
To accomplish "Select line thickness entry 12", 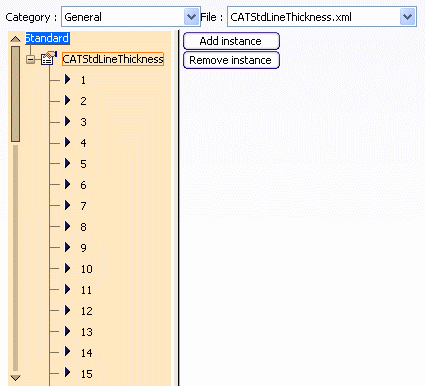I will click(x=87, y=311).
